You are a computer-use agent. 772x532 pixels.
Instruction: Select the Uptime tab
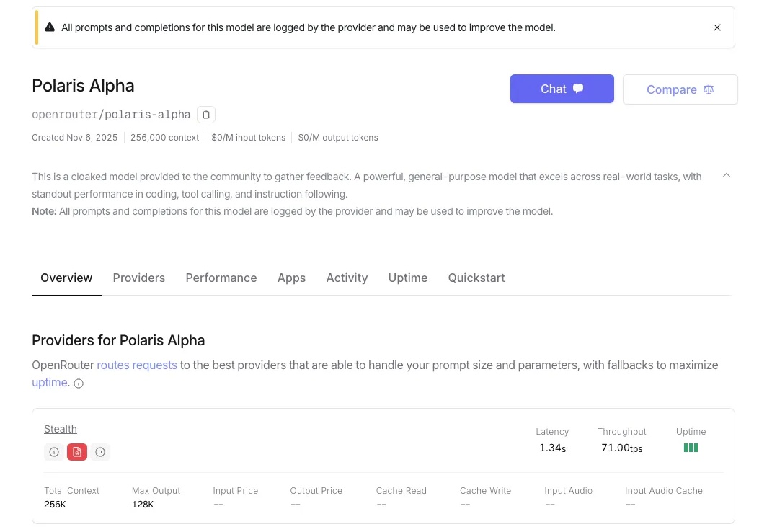pos(408,278)
